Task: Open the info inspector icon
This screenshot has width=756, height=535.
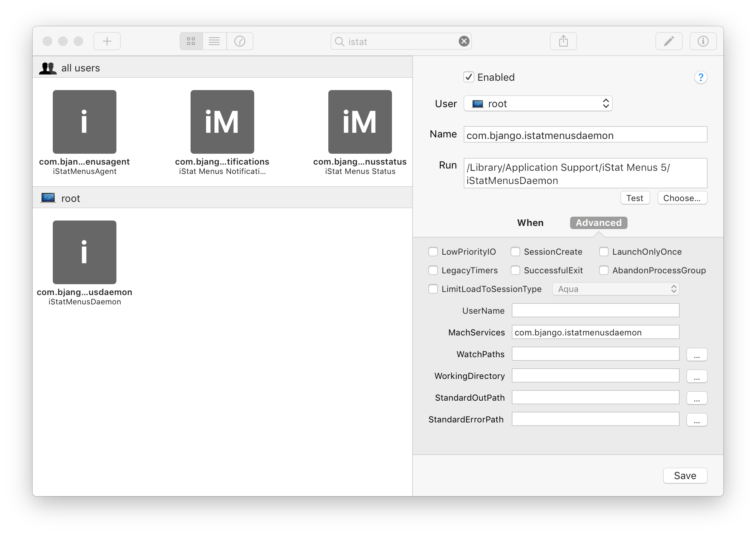Action: tap(703, 41)
